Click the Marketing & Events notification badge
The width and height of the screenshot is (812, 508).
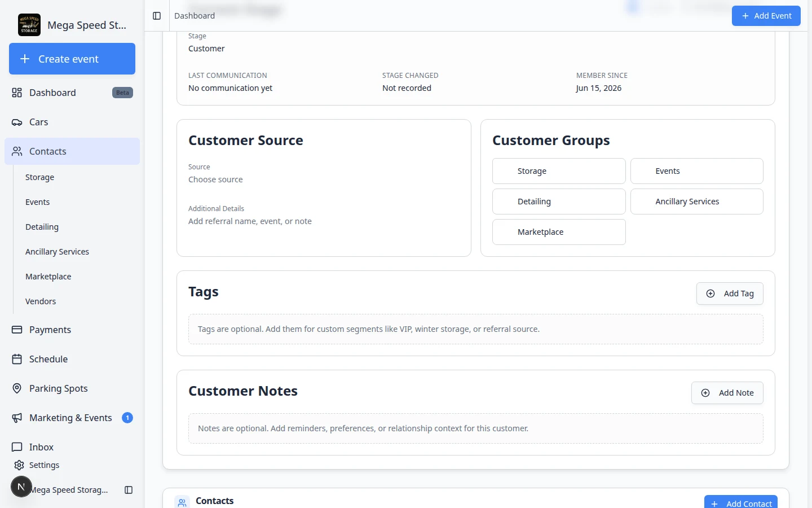click(127, 418)
